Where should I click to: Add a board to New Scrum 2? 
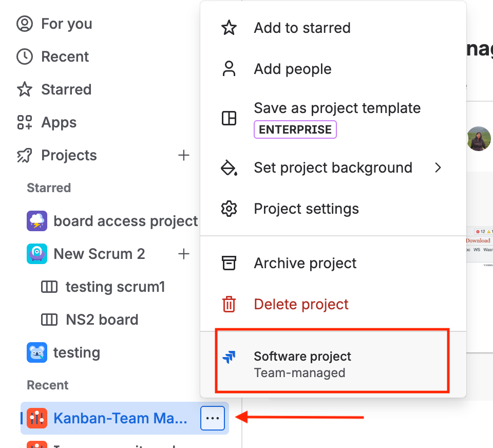tap(184, 254)
